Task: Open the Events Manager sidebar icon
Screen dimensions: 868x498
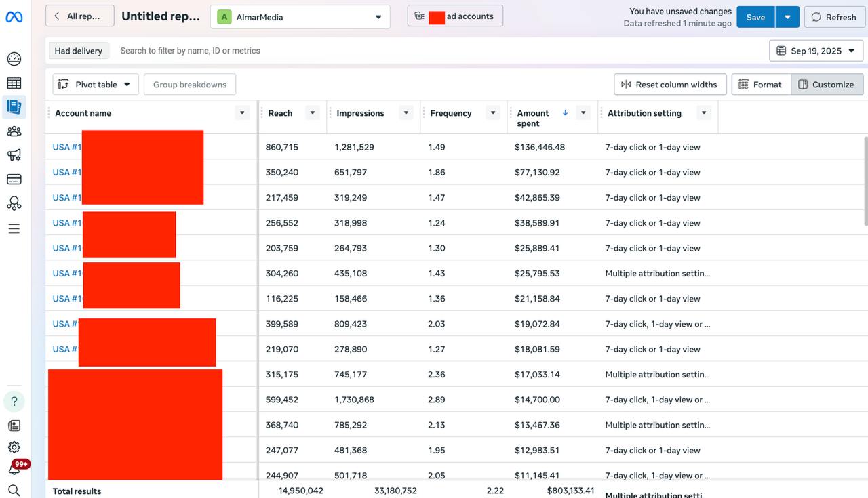Action: coord(14,203)
